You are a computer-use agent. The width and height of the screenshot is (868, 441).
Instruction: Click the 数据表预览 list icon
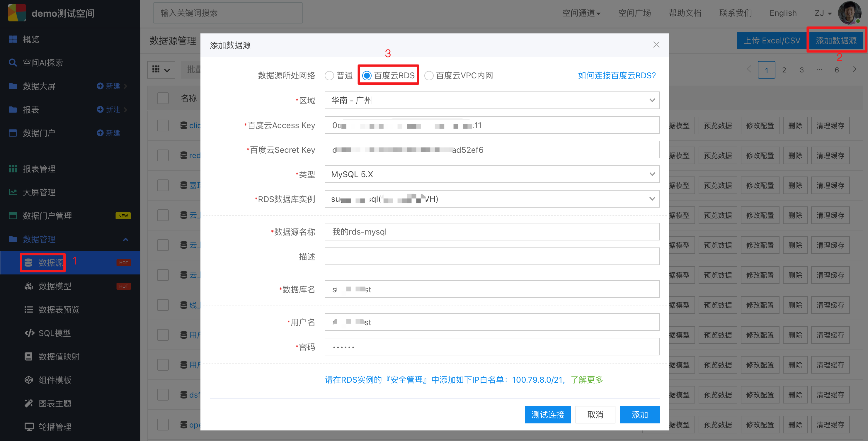29,310
